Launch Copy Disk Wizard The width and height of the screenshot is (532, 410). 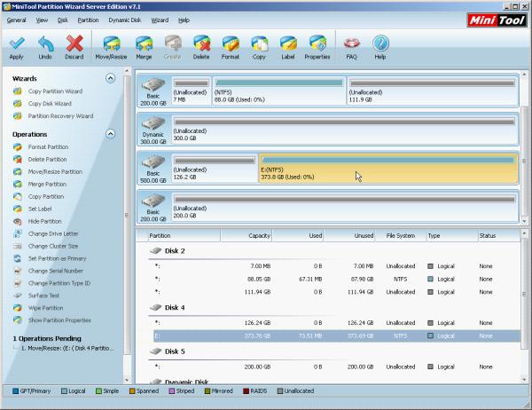click(50, 104)
